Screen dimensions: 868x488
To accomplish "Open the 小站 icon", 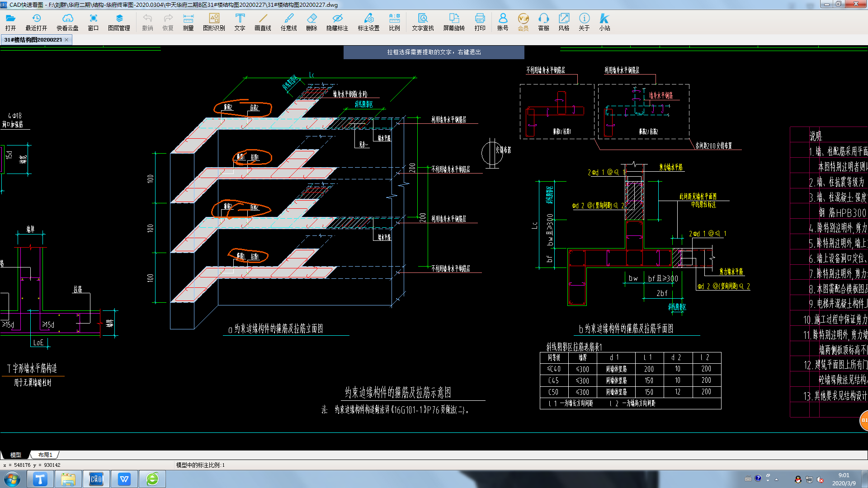I will coord(604,22).
